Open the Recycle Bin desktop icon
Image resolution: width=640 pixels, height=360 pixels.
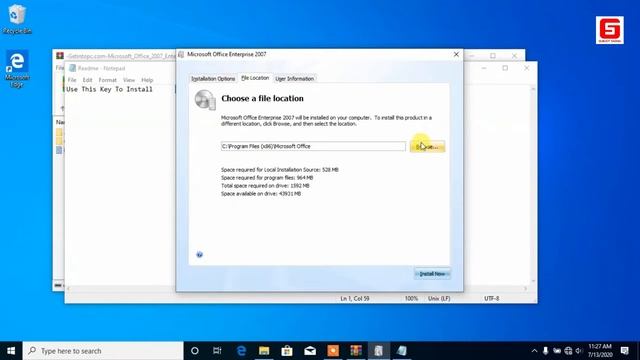click(x=16, y=19)
